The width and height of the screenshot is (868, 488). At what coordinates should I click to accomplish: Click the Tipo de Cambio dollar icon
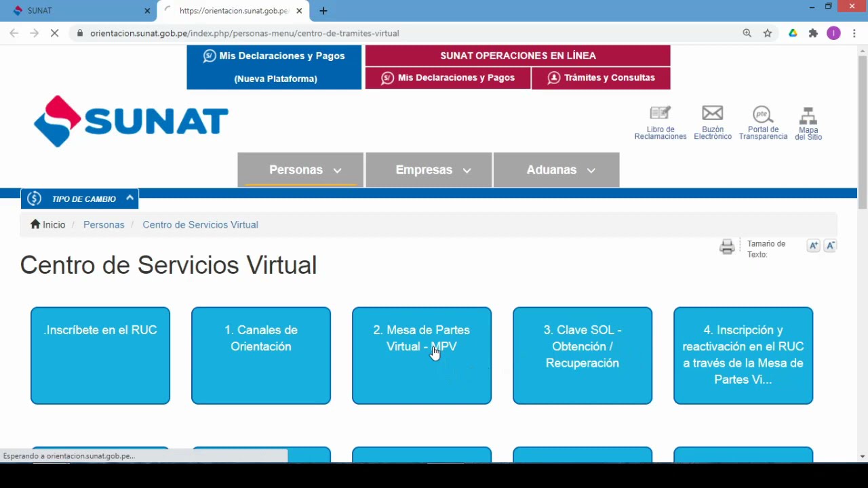35,199
